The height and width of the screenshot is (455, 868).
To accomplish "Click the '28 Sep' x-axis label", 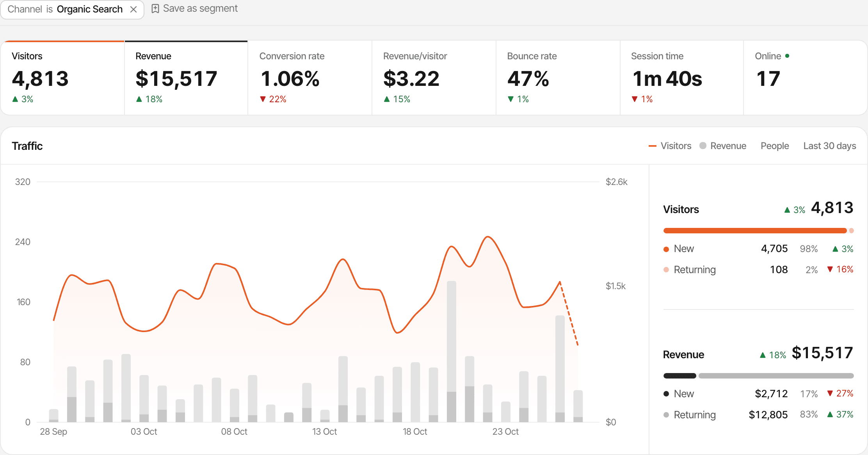I will pyautogui.click(x=53, y=432).
